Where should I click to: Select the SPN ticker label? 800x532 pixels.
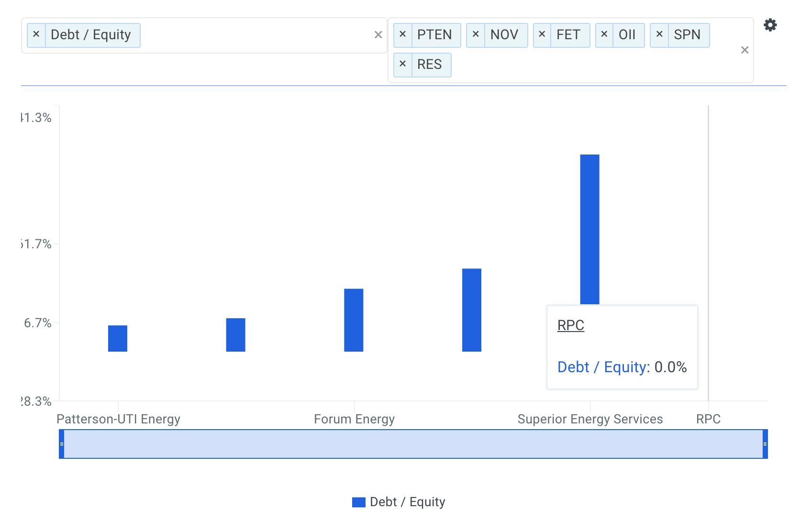point(687,35)
